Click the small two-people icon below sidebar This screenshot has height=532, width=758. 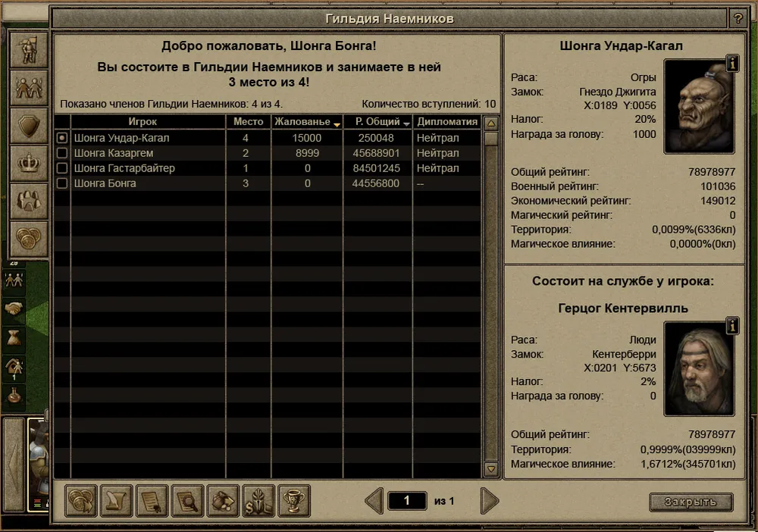click(x=14, y=280)
